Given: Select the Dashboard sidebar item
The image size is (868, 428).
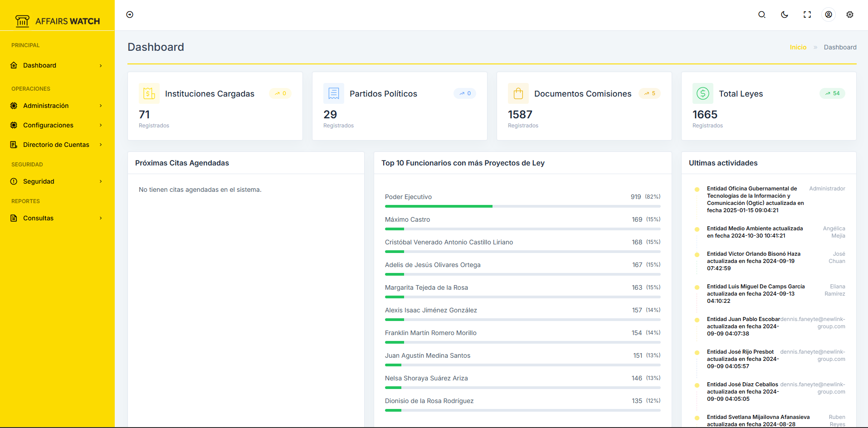Looking at the screenshot, I should tap(40, 65).
